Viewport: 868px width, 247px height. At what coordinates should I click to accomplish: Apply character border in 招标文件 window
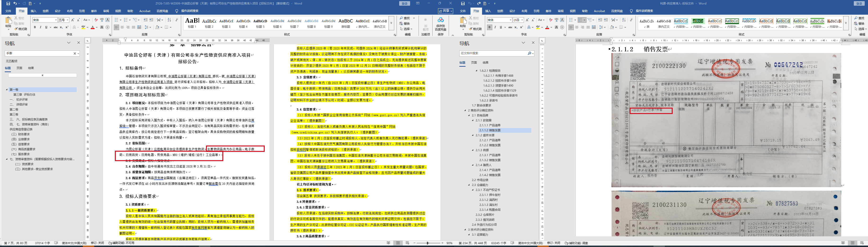107,20
